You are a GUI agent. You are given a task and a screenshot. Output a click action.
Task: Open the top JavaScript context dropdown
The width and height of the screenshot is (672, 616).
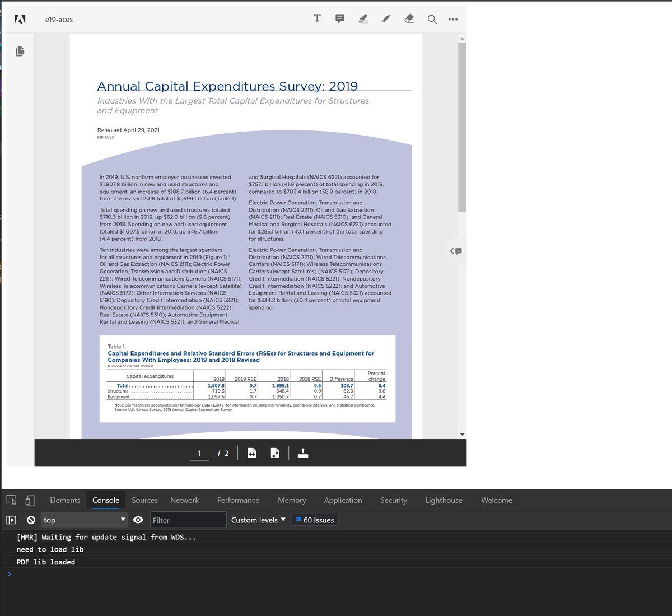click(x=84, y=520)
